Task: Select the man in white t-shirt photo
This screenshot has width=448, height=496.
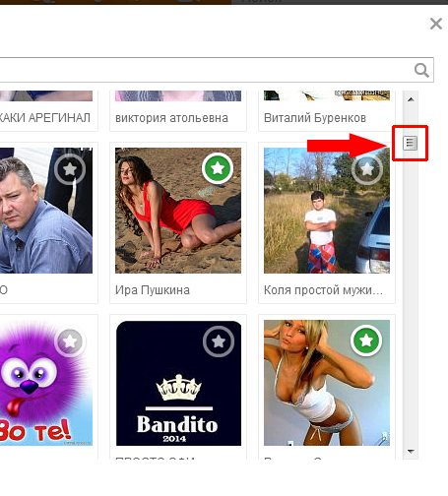Action: click(327, 211)
